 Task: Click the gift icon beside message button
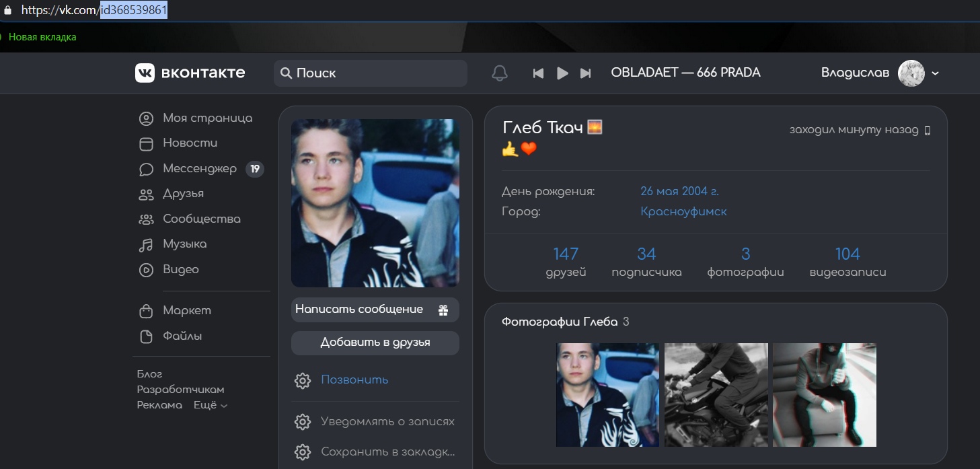tap(443, 310)
